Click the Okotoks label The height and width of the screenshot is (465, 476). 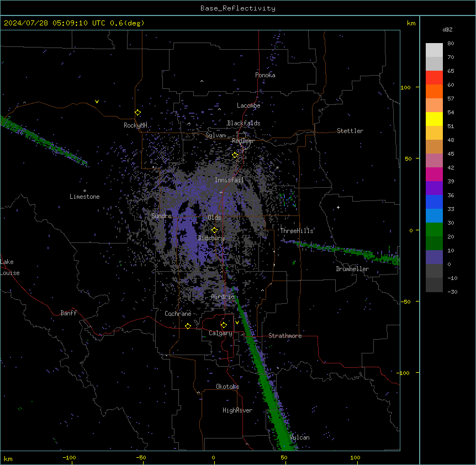coord(228,387)
